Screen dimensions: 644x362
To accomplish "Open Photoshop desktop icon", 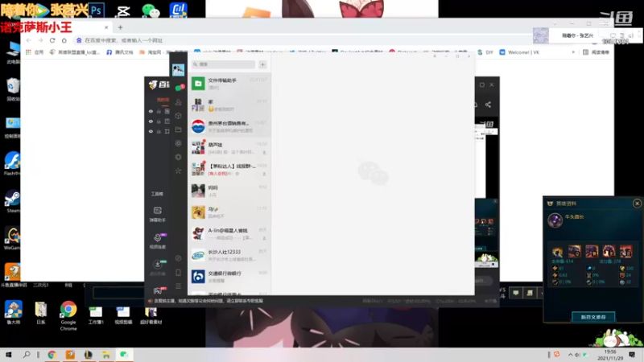I will (x=97, y=10).
